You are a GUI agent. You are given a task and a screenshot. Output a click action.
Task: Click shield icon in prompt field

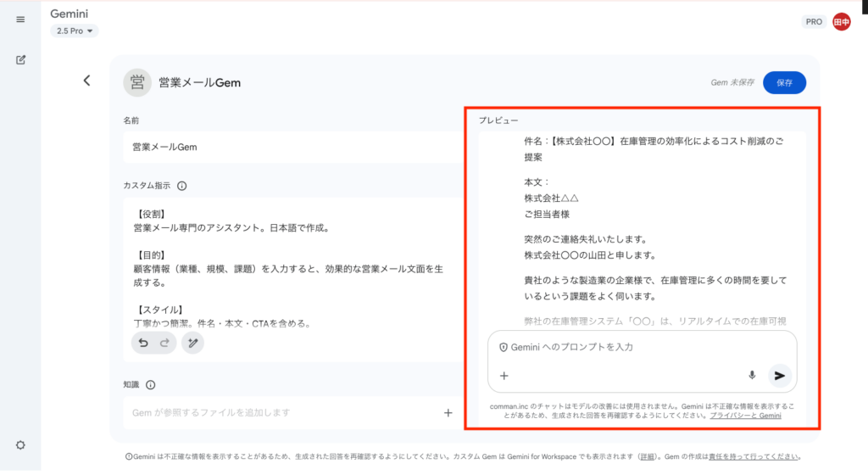point(504,347)
